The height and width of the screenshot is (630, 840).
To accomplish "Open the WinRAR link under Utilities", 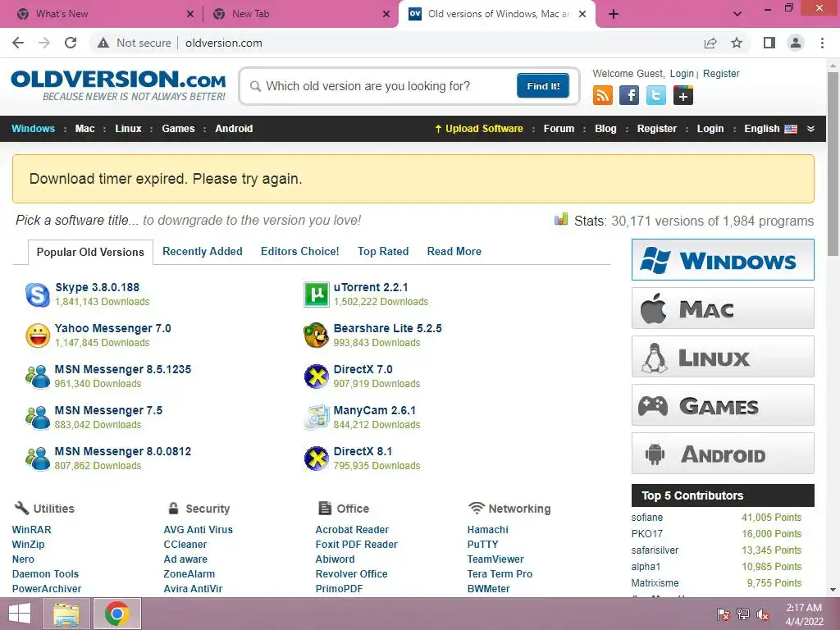I will coord(32,529).
